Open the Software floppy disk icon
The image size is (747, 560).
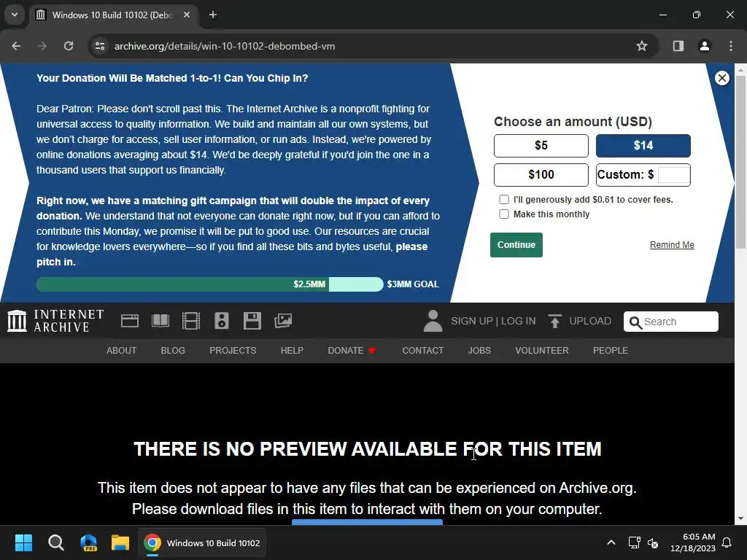point(252,321)
